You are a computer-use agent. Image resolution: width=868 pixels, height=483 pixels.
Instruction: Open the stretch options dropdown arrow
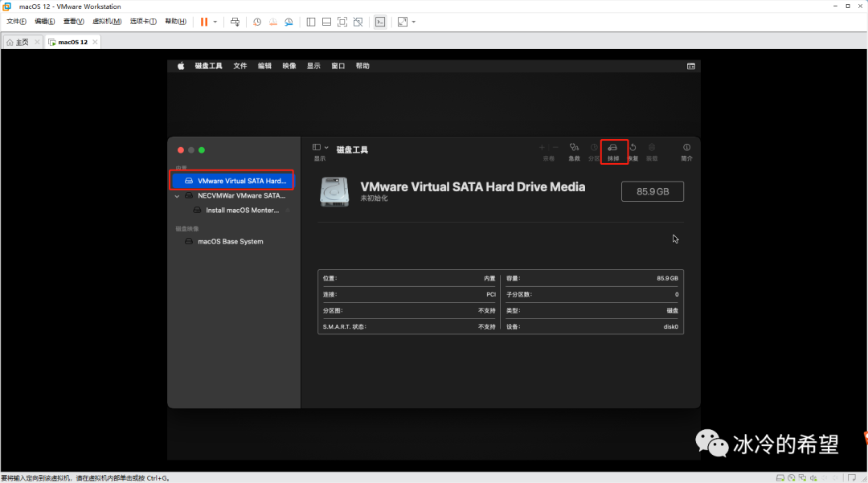coord(414,23)
